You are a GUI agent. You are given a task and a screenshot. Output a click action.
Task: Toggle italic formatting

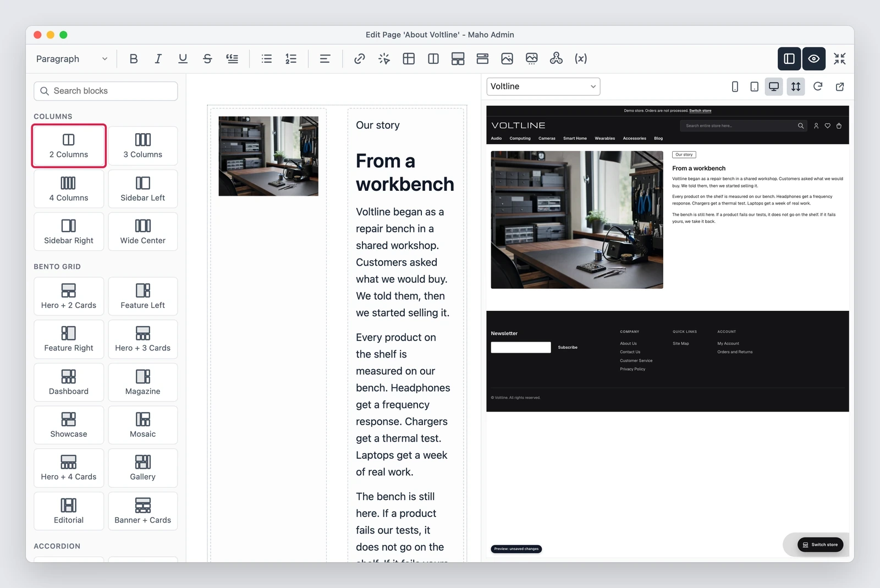(158, 59)
